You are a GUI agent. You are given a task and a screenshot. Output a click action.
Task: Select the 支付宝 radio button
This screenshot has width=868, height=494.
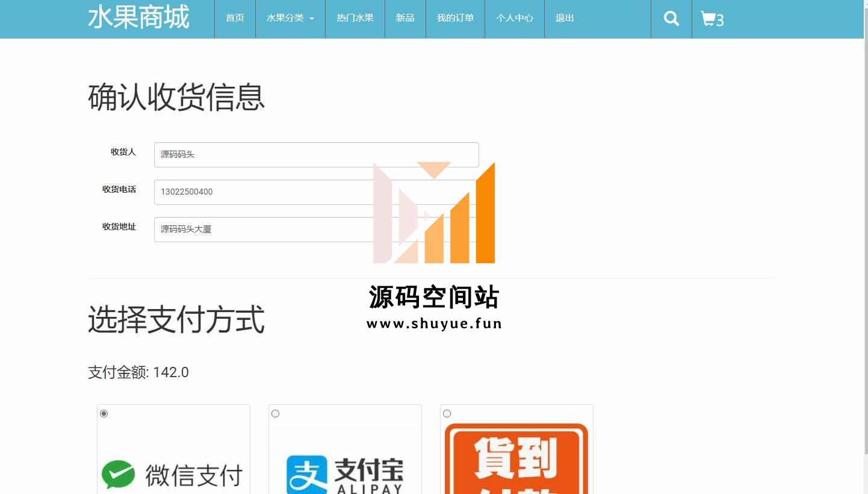275,413
